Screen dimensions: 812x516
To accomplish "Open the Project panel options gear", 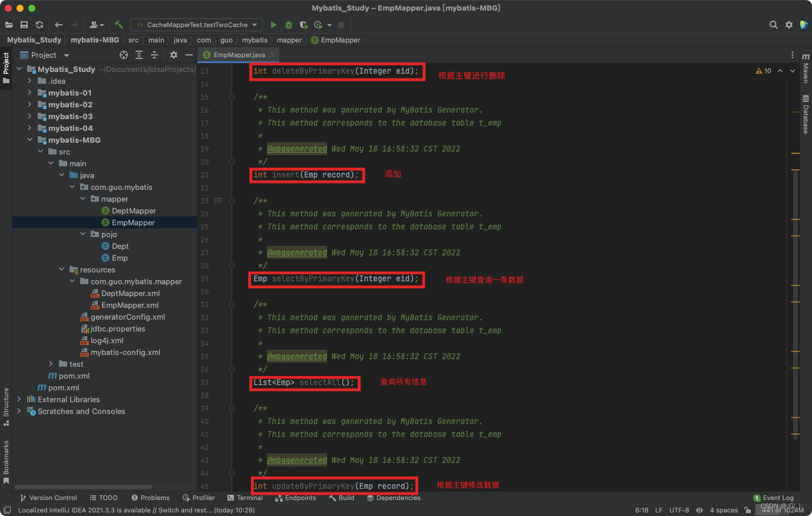I will [x=174, y=55].
